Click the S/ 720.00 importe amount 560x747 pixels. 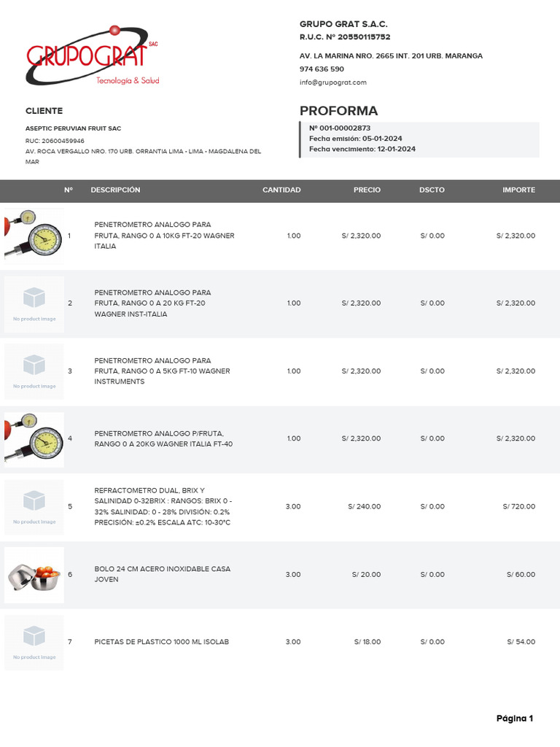519,506
